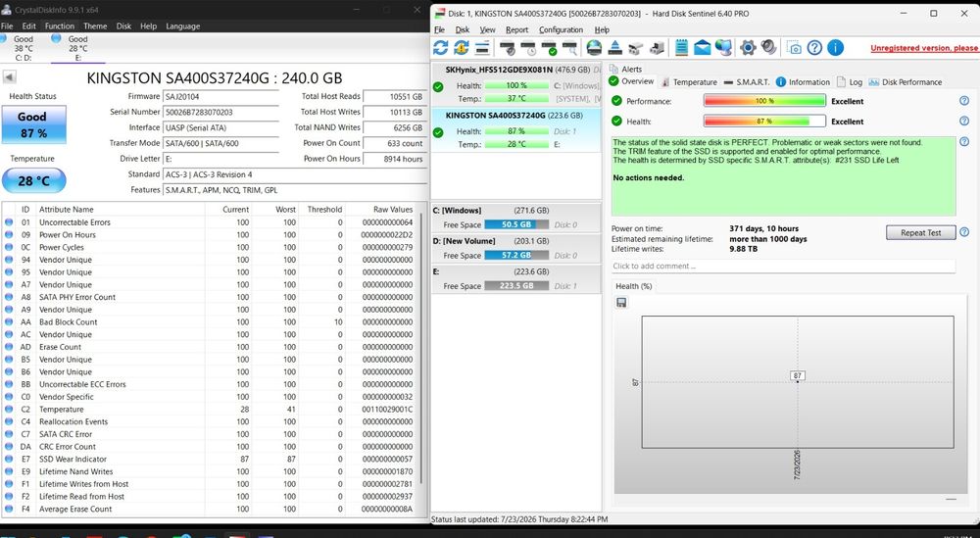The image size is (980, 538).
Task: Open the Function menu in CrystalDiskInfo
Action: [60, 26]
